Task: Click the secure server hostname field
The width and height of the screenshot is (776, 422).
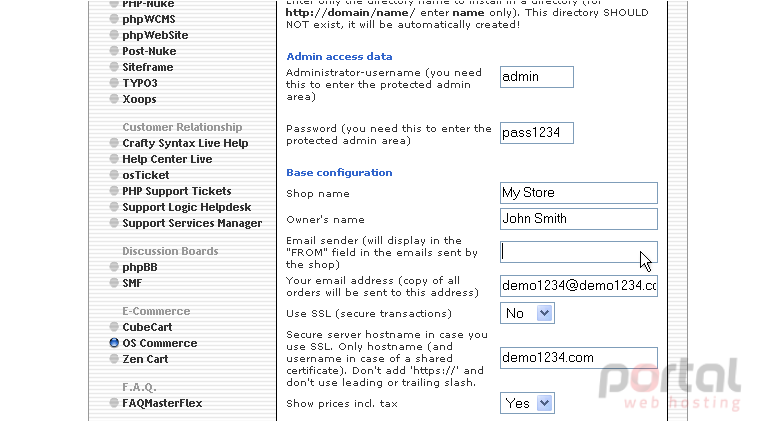Action: (579, 358)
